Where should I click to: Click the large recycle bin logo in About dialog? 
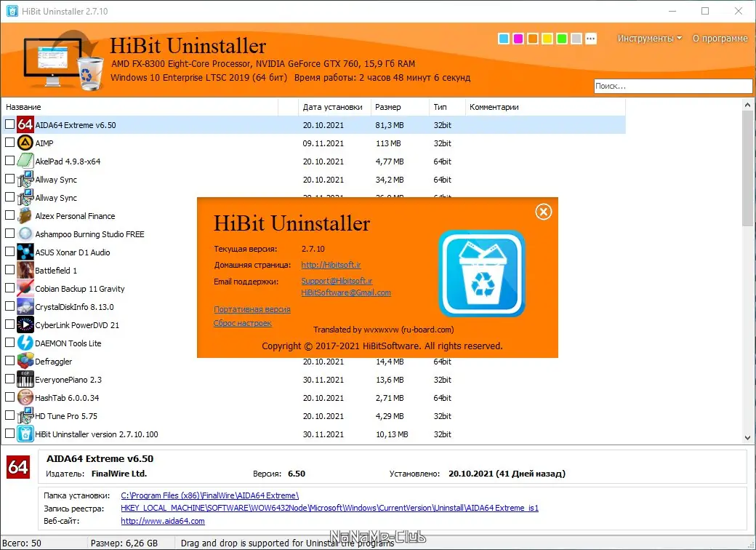click(x=482, y=274)
